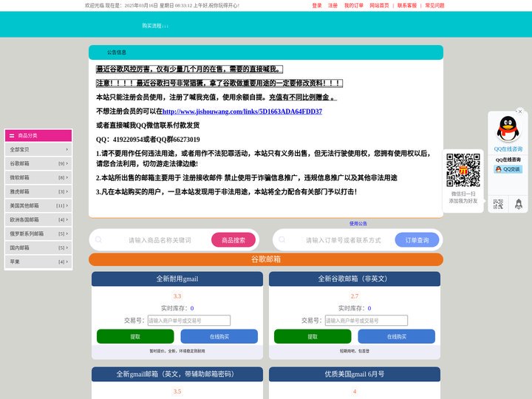Expand the 雅虎邮箱 category
This screenshot has height=399, width=532.
(38, 191)
